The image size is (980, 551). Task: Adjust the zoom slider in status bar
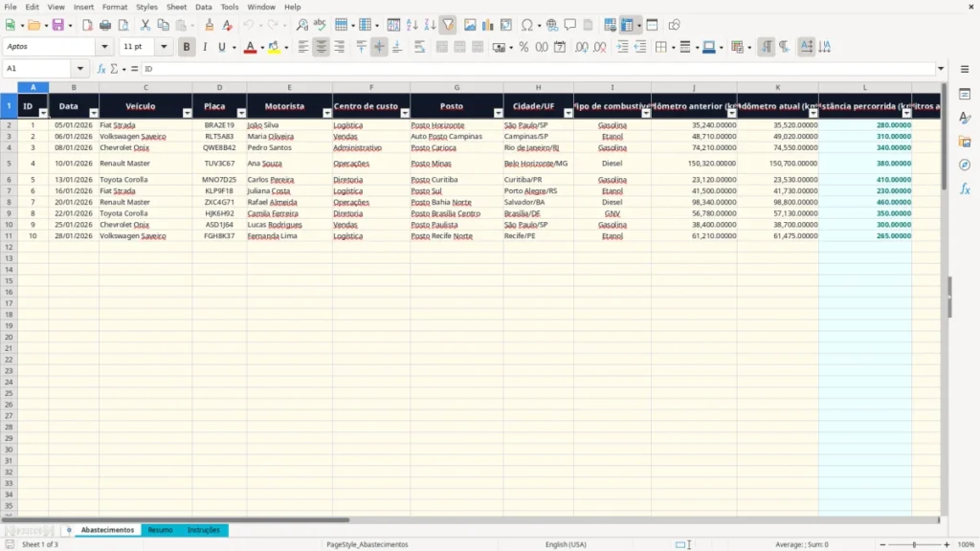[x=914, y=544]
